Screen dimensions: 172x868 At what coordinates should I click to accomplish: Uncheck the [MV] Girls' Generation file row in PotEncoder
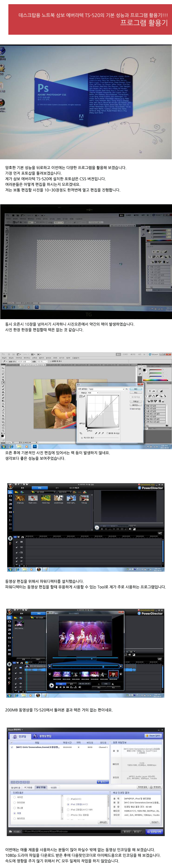[12, 747]
